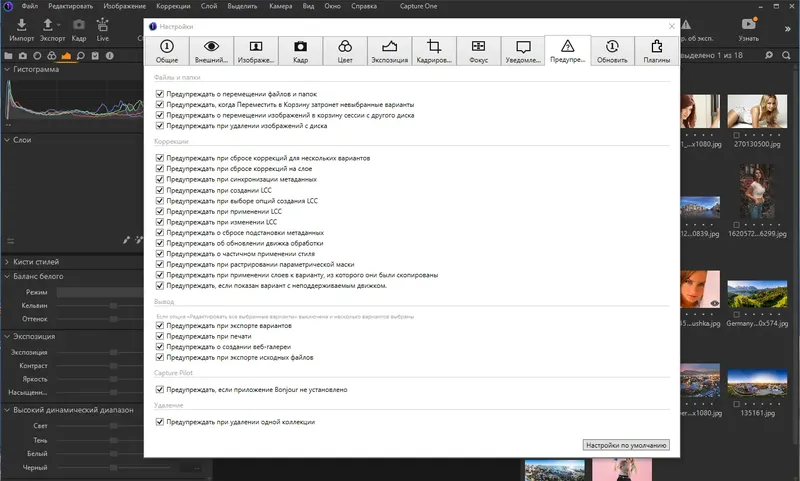800x481 pixels.
Task: Toggle Bonjour not installed warning checkbox
Action: 160,389
